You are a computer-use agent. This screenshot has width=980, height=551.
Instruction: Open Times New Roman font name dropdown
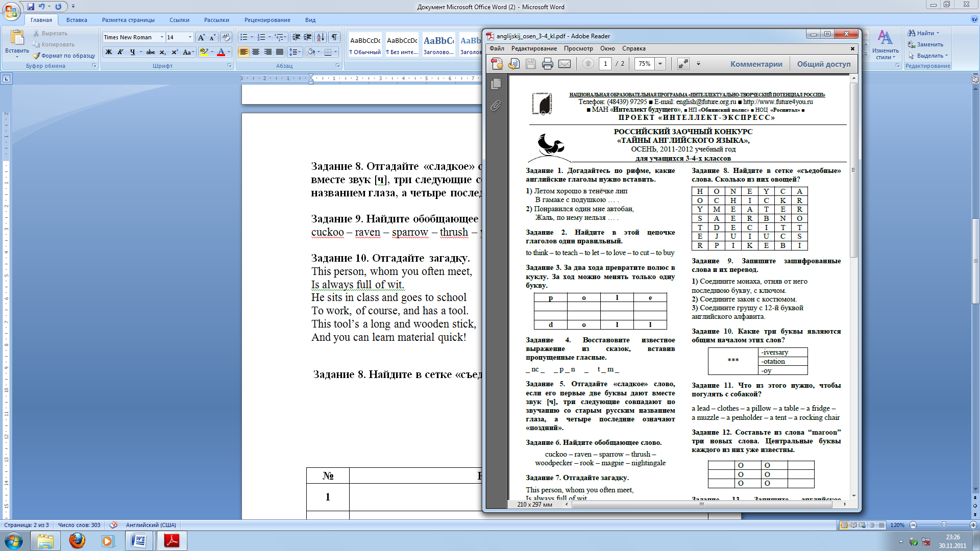pyautogui.click(x=162, y=37)
